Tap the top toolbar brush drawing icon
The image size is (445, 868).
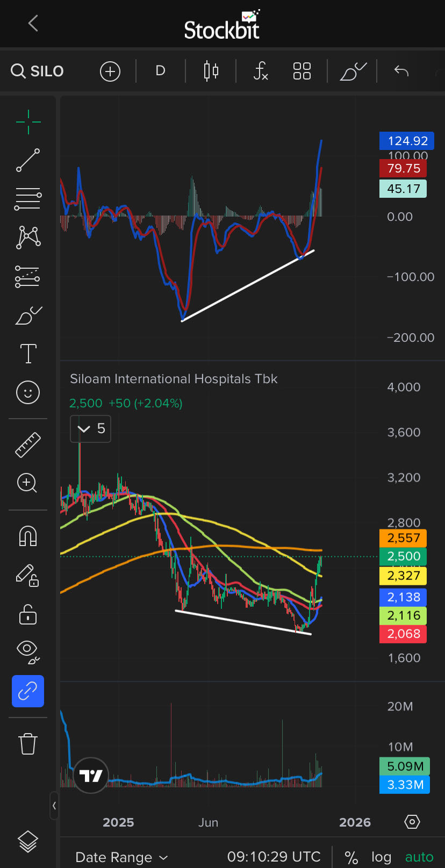353,71
